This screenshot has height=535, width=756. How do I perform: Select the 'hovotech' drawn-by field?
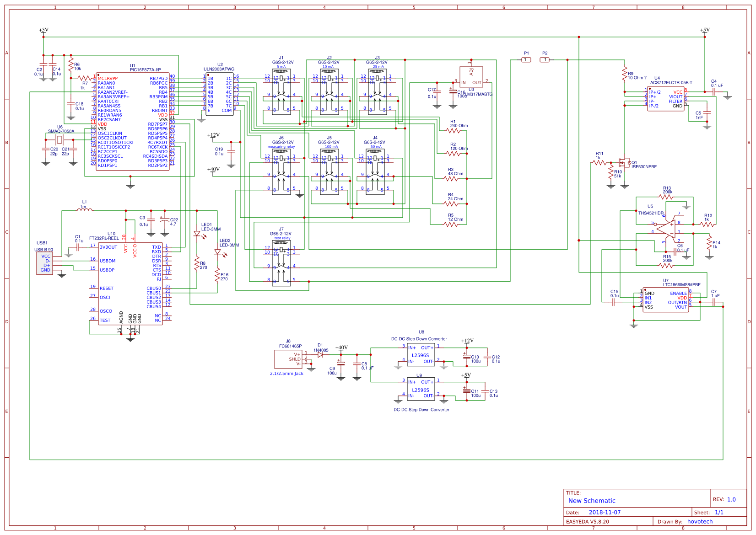700,521
